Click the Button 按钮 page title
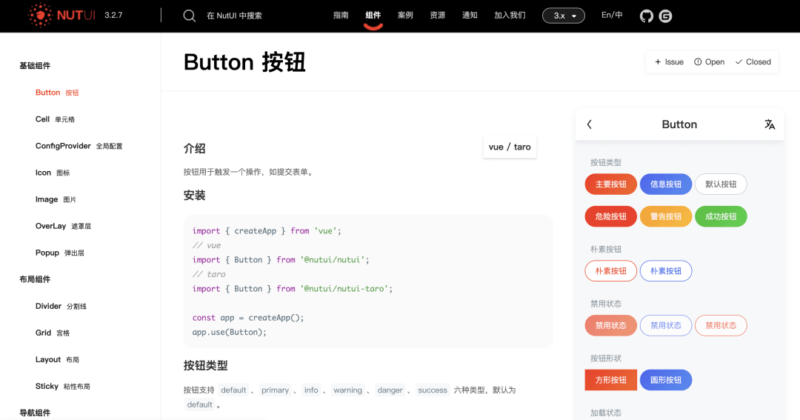Viewport: 800px width, 420px height. (x=244, y=62)
